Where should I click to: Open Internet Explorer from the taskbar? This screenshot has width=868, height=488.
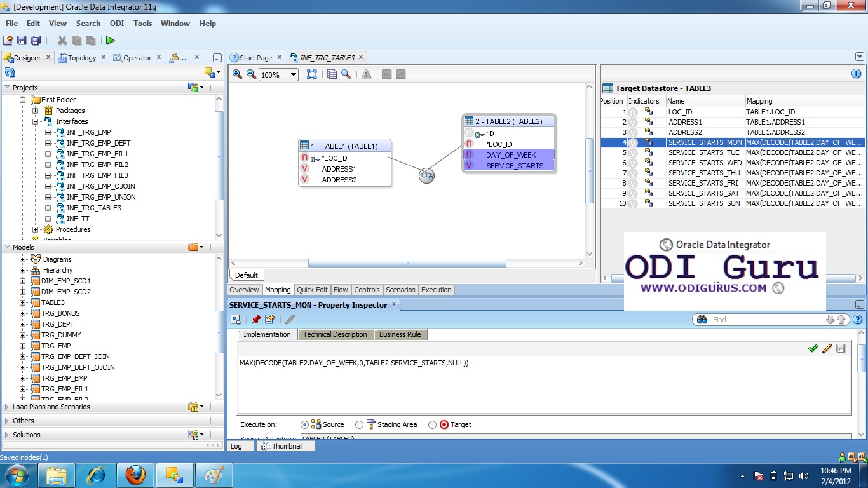(96, 475)
